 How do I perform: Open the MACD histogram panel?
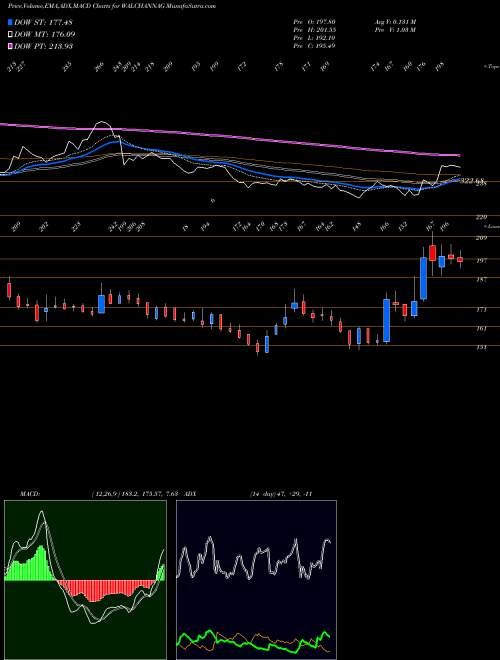coord(85,580)
